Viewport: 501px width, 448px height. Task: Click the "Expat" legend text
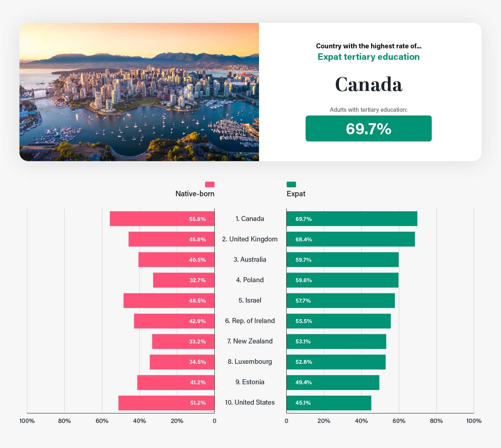(x=296, y=194)
